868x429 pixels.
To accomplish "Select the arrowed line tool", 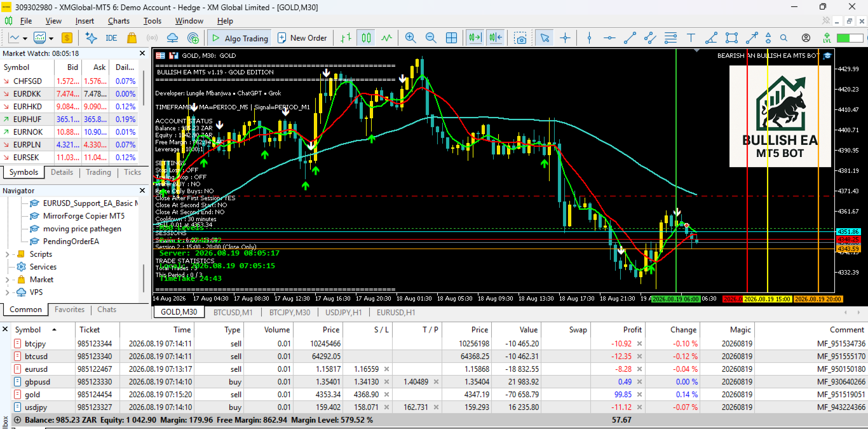I will (752, 38).
